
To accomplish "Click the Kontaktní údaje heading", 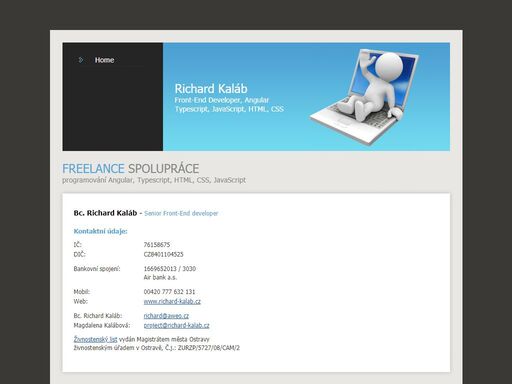I will tap(100, 231).
